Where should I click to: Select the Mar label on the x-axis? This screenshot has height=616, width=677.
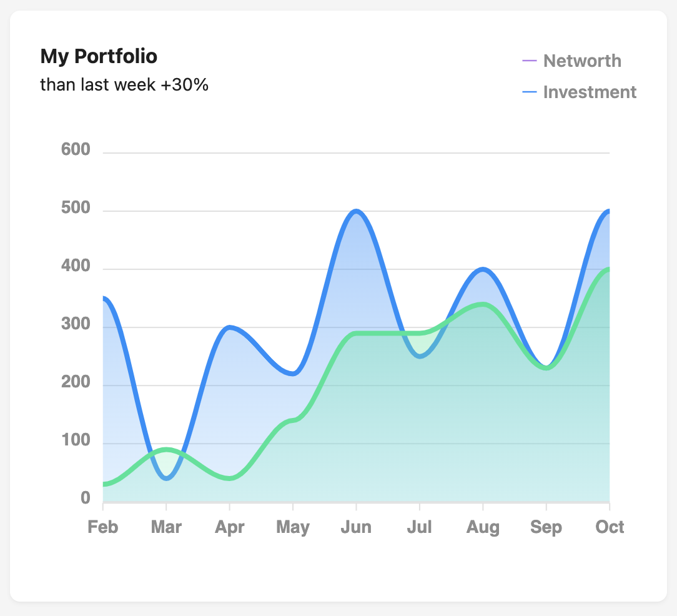166,527
